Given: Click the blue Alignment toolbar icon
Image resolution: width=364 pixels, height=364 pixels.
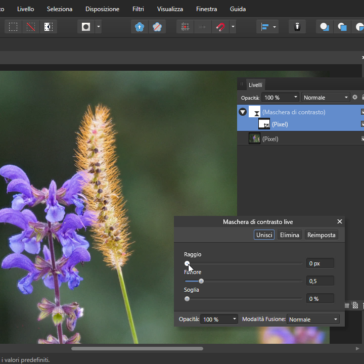Looking at the screenshot, I should tap(265, 27).
